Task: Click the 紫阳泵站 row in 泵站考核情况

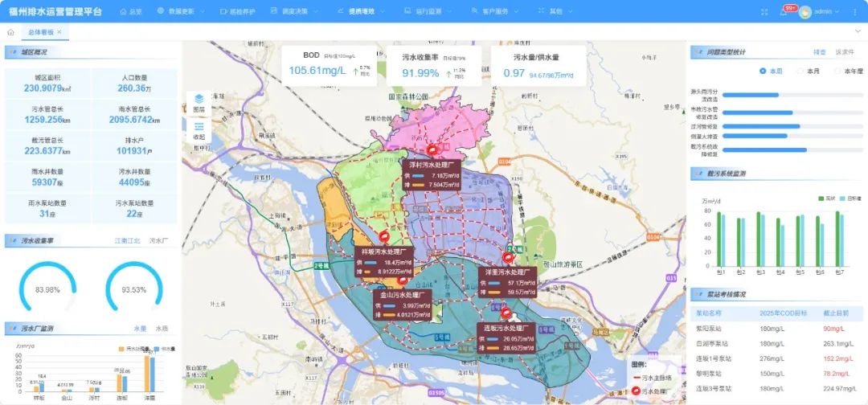Action: coord(776,329)
